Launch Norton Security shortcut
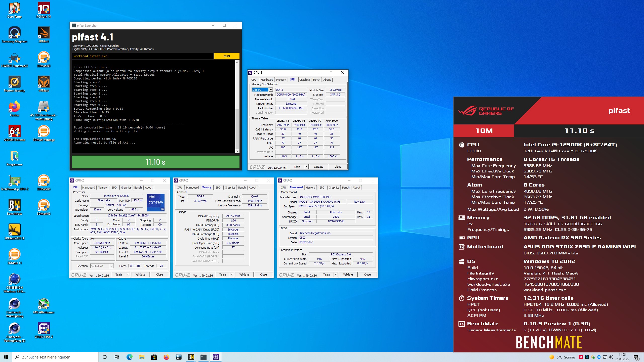The height and width of the screenshot is (362, 644). [14, 84]
